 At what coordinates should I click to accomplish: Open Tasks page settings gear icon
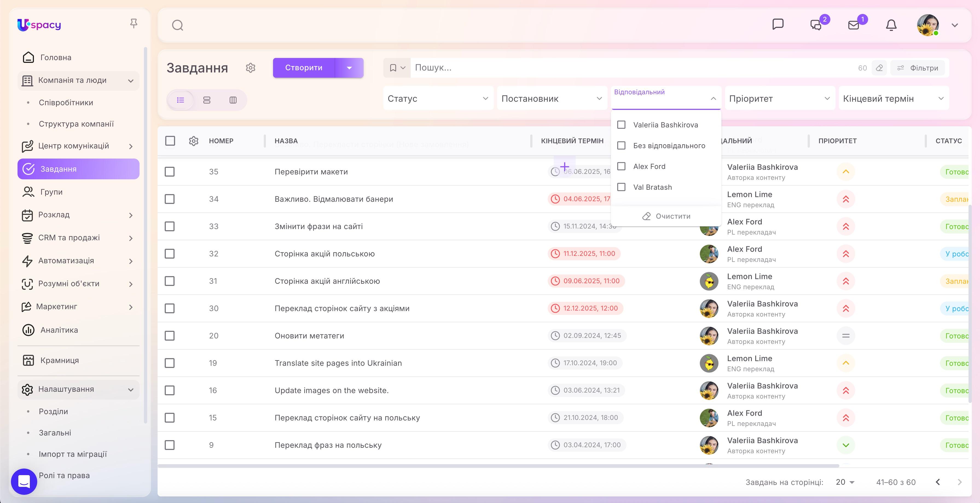250,68
